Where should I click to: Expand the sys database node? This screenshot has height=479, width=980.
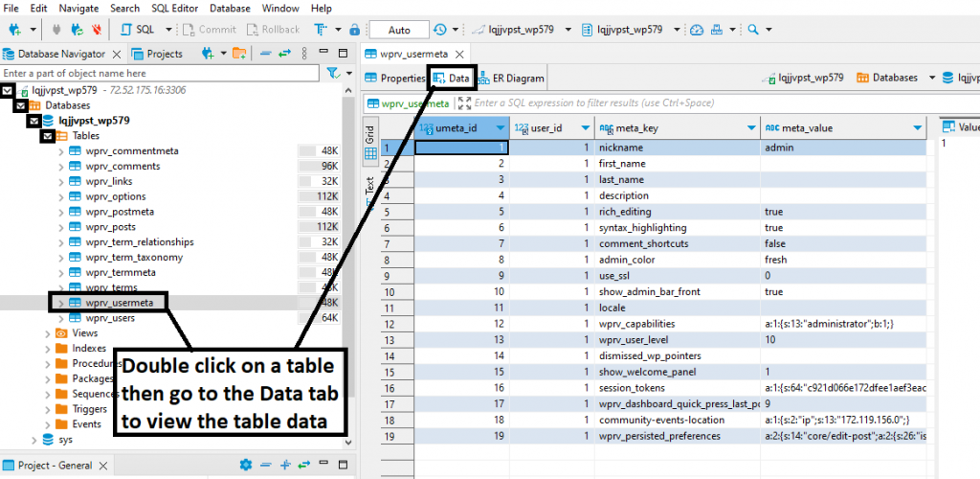click(34, 440)
